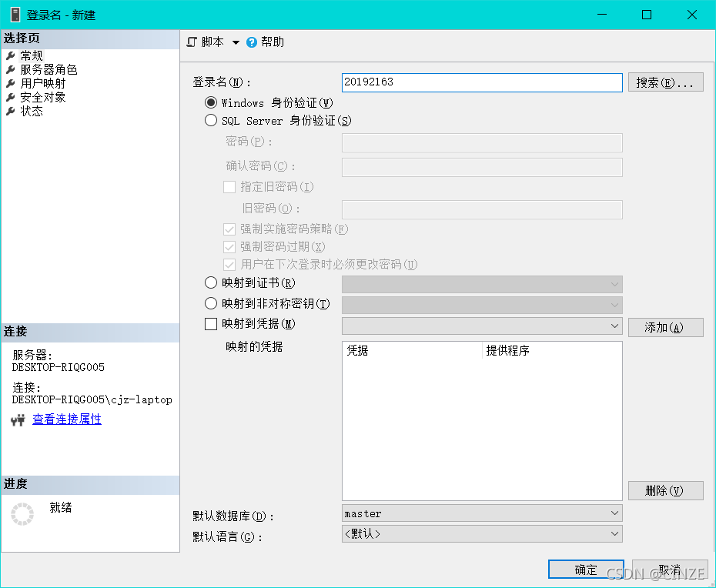This screenshot has width=716, height=588.
Task: Click the 凭据 column header
Action: pyautogui.click(x=413, y=350)
